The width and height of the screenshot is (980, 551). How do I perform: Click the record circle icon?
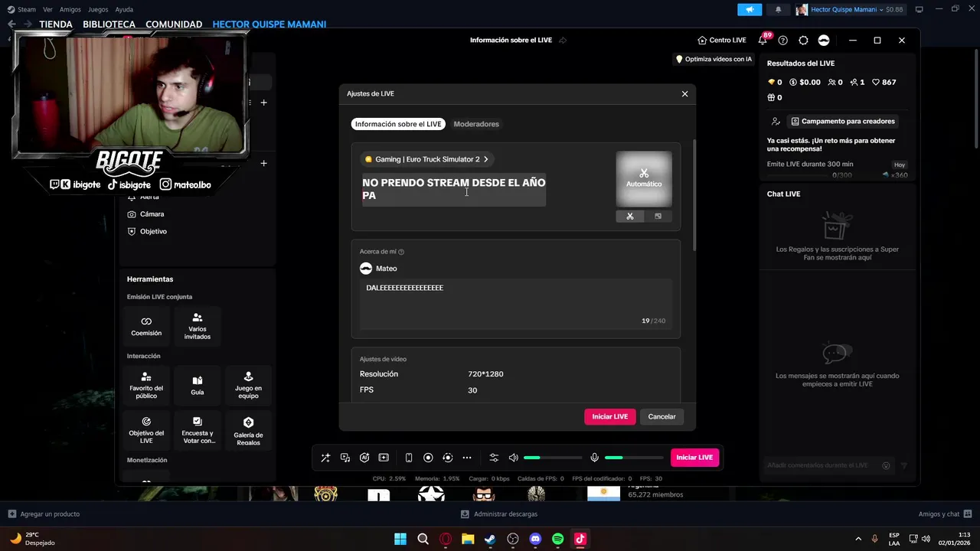[x=428, y=458]
